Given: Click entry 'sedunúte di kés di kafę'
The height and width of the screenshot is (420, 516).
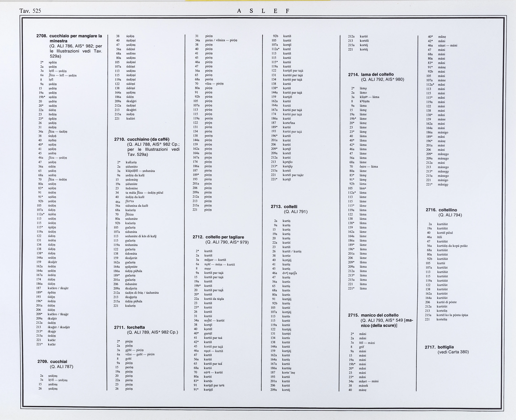Looking at the screenshot, I should pyautogui.click(x=141, y=236).
